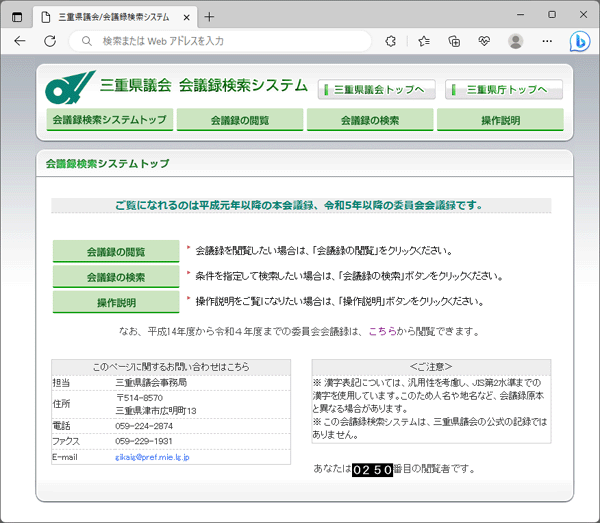Screen dimensions: 600x523
Task: Click the 059-224-2874 telephone number
Action: tap(144, 426)
